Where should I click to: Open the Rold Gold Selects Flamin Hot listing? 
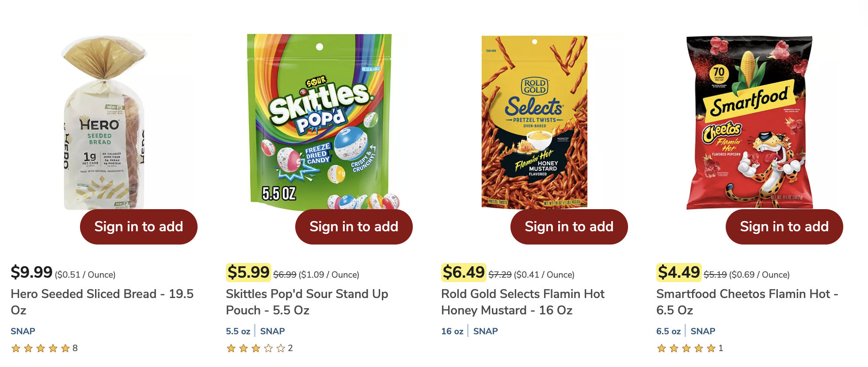[522, 302]
